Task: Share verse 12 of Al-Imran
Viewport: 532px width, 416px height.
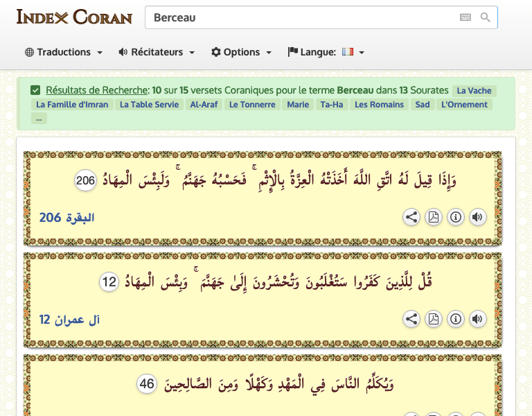Action: point(411,319)
